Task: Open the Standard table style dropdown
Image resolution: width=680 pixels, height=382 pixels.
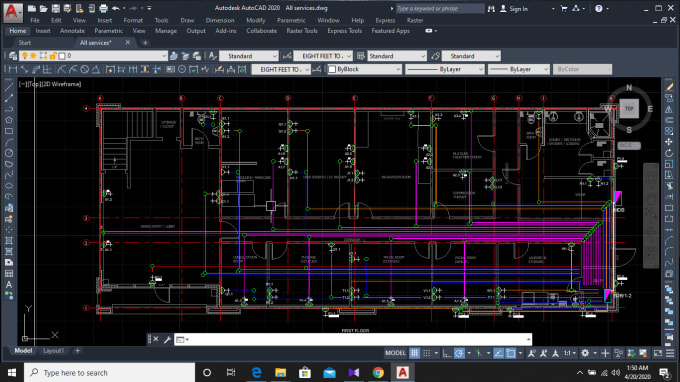Action: [397, 56]
